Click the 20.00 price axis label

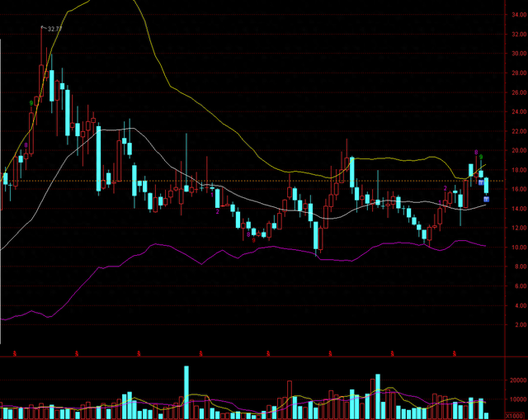[519, 150]
